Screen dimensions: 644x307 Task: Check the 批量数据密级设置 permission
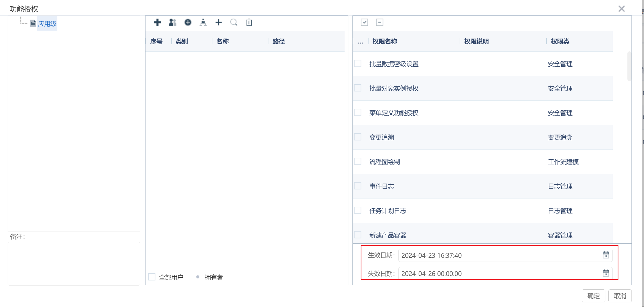click(358, 63)
